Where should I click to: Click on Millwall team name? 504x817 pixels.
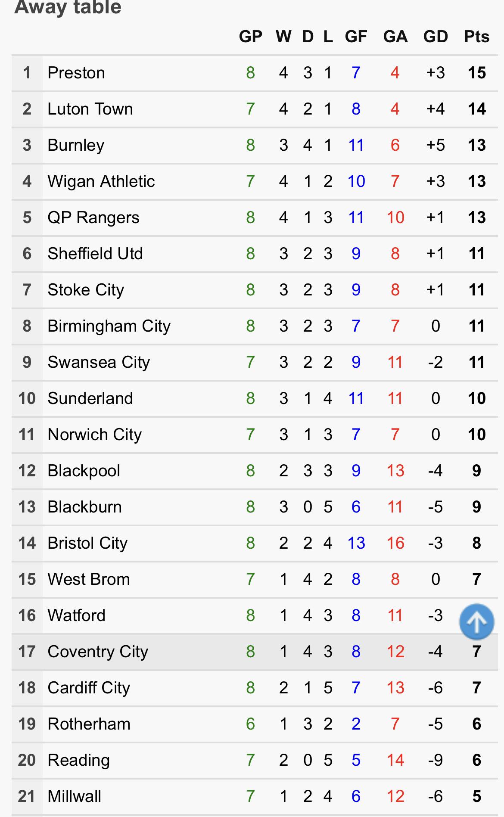75,796
